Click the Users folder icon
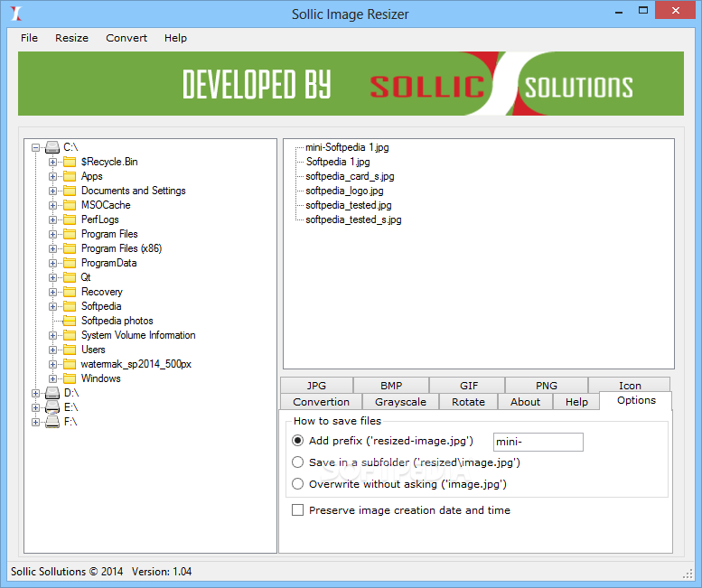The width and height of the screenshot is (702, 588). pyautogui.click(x=70, y=350)
